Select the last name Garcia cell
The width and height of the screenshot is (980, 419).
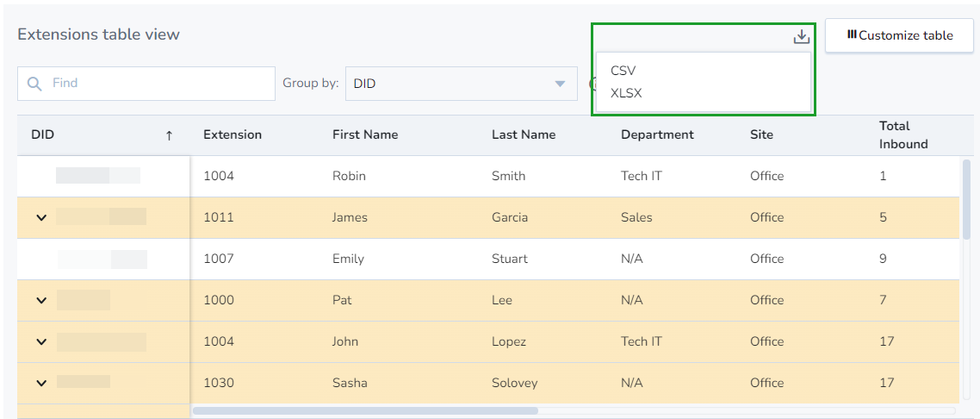pos(510,217)
